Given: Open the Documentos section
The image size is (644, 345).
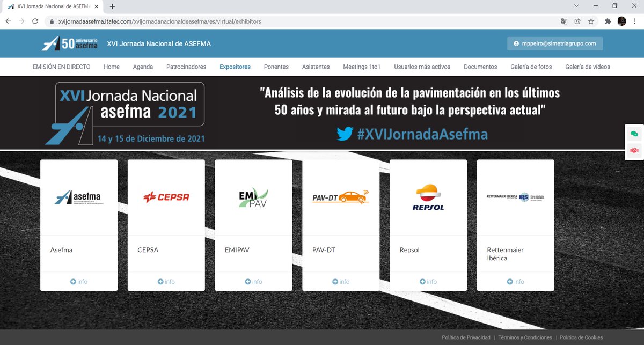Looking at the screenshot, I should (480, 67).
